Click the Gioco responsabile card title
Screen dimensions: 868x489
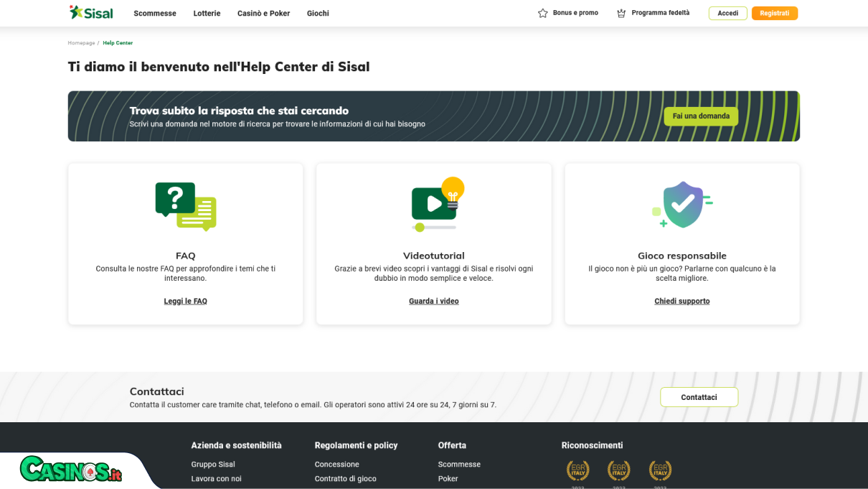tap(682, 256)
